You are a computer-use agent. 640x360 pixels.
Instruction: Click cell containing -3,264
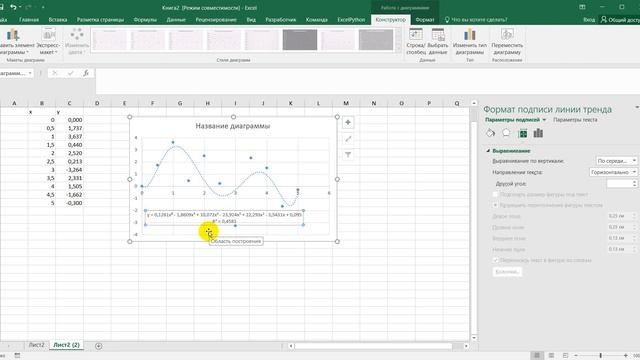69,170
